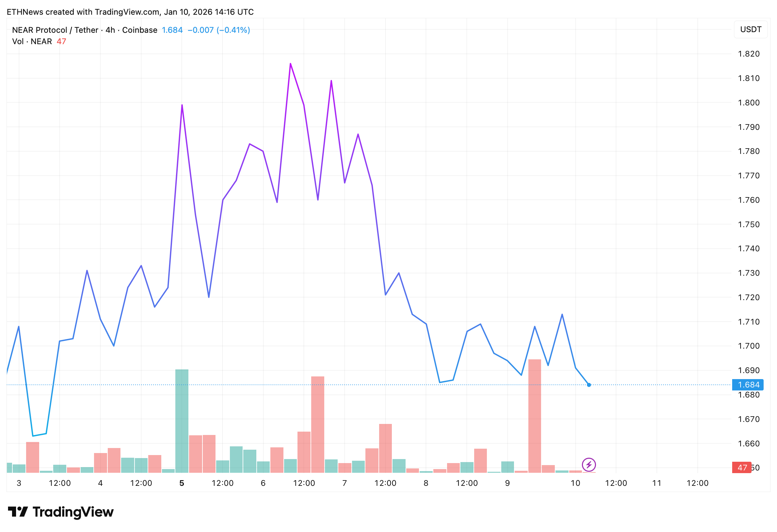Click the red 47 volume label
Image resolution: width=777 pixels, height=532 pixels.
(x=742, y=467)
